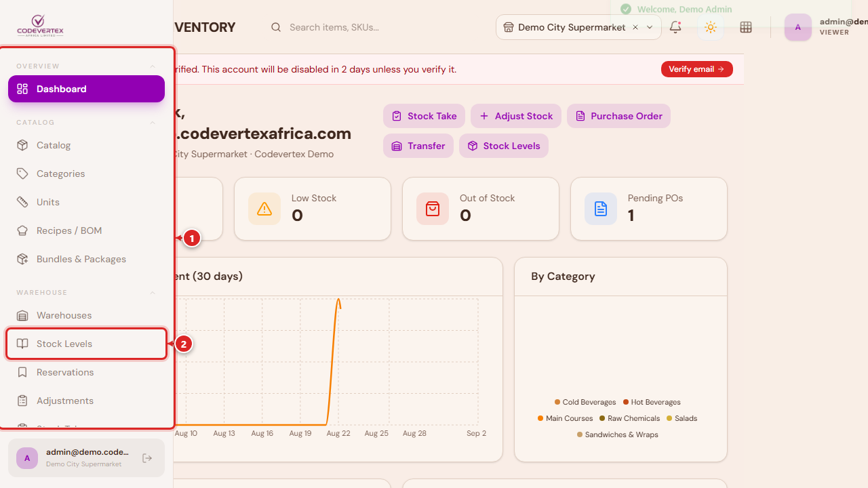
Task: Click the Reservations bookmark icon
Action: click(22, 372)
